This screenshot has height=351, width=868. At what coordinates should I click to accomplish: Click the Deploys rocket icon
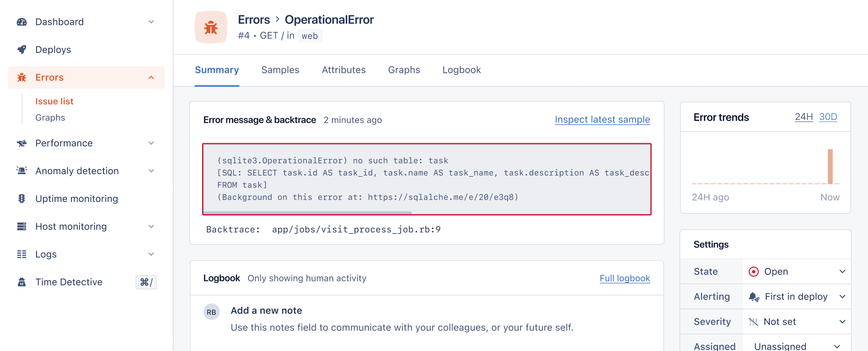click(22, 50)
